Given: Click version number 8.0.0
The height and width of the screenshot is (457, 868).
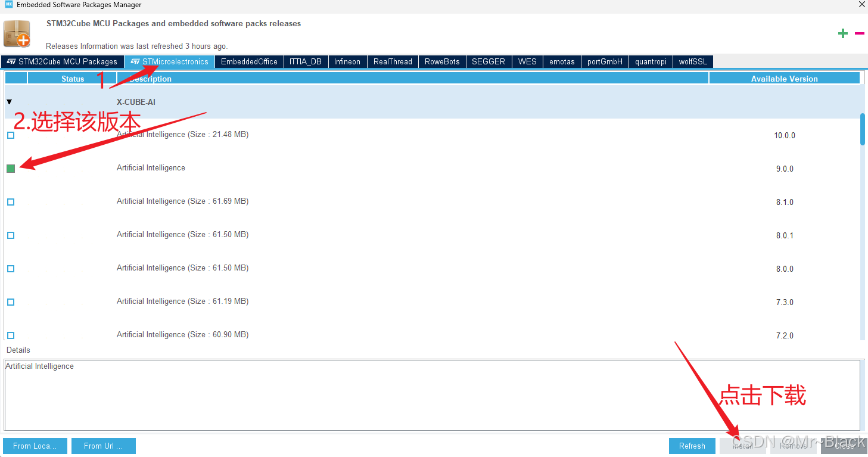Looking at the screenshot, I should (x=785, y=269).
